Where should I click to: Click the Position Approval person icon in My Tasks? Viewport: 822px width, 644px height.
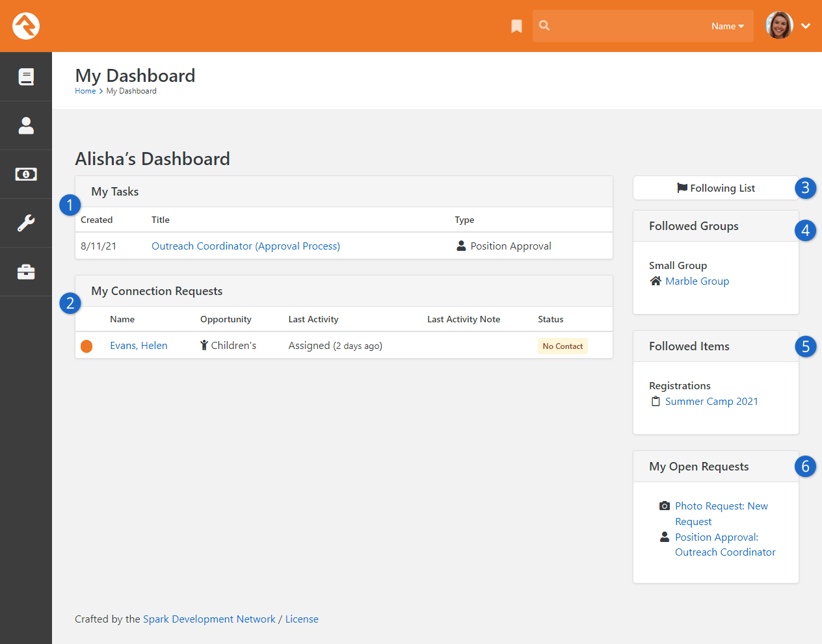pos(461,246)
